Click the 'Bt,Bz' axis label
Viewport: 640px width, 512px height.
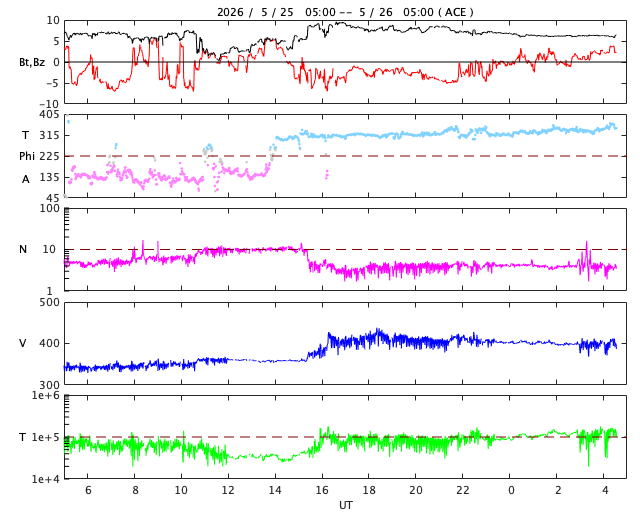[31, 62]
